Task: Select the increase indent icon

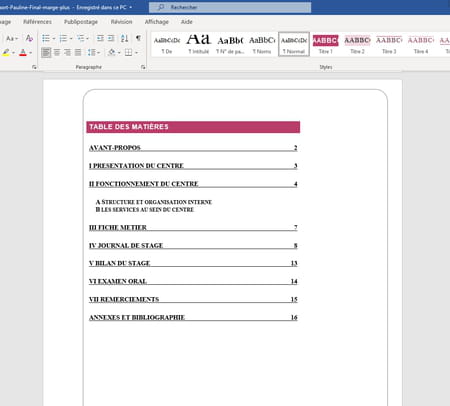Action: pyautogui.click(x=111, y=38)
